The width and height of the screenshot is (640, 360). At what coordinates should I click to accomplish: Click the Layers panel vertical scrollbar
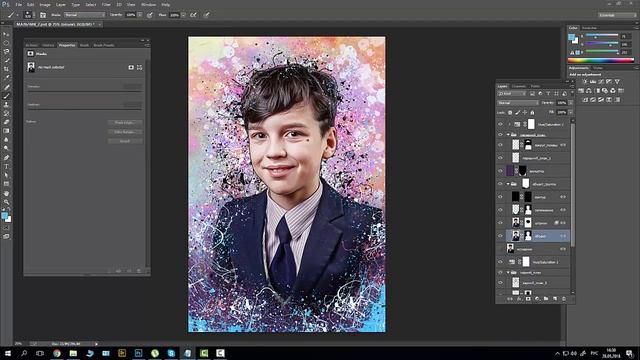(x=573, y=184)
